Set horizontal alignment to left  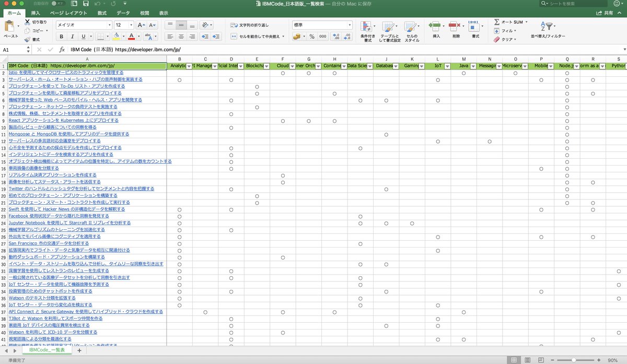[x=170, y=37]
